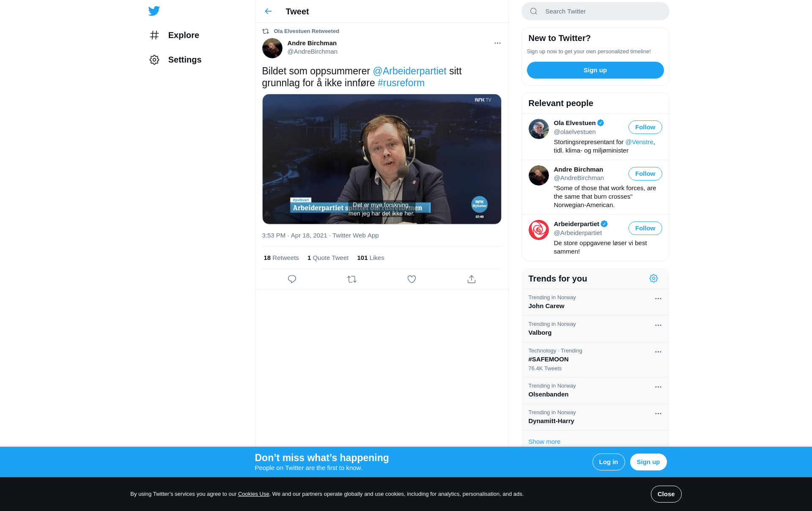
Task: View the 101 Likes list
Action: tap(370, 258)
